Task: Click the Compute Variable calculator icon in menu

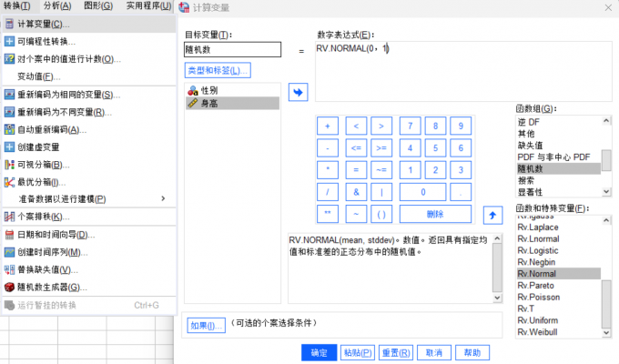Action: click(9, 24)
